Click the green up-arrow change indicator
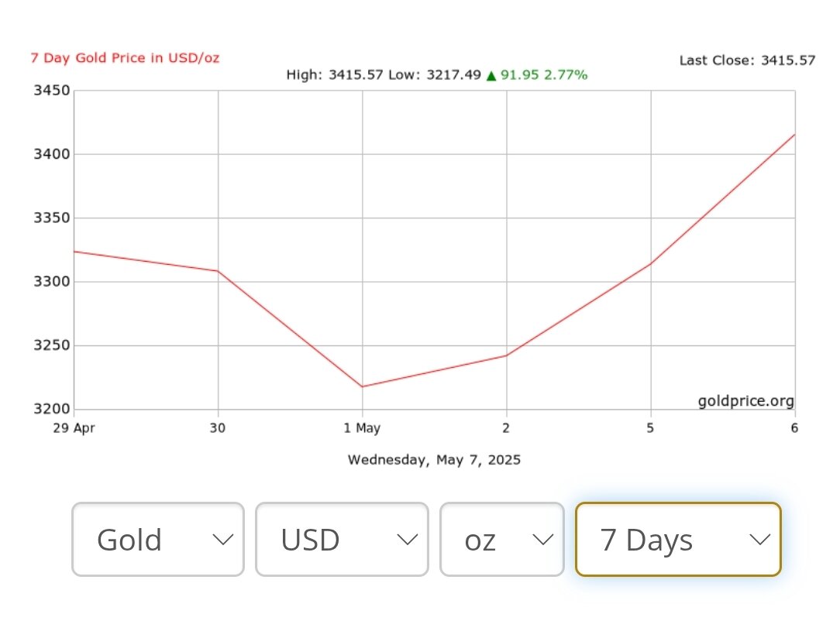This screenshot has width=840, height=621. 491,75
